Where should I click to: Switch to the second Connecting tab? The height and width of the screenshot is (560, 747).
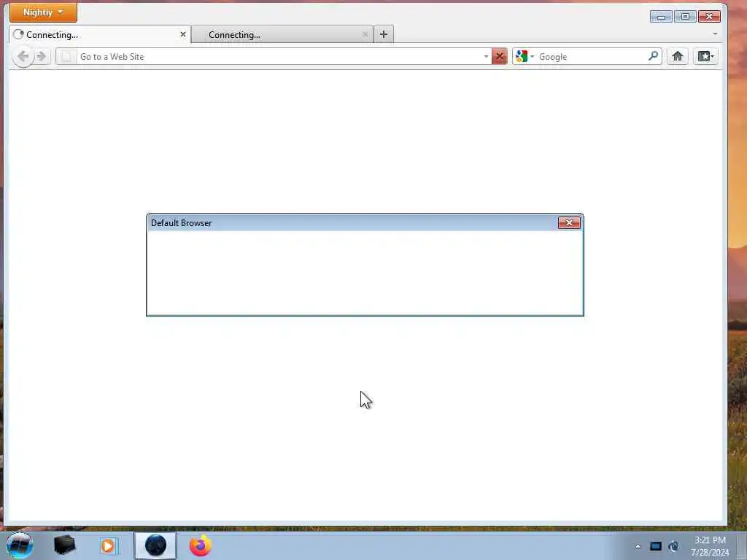282,34
